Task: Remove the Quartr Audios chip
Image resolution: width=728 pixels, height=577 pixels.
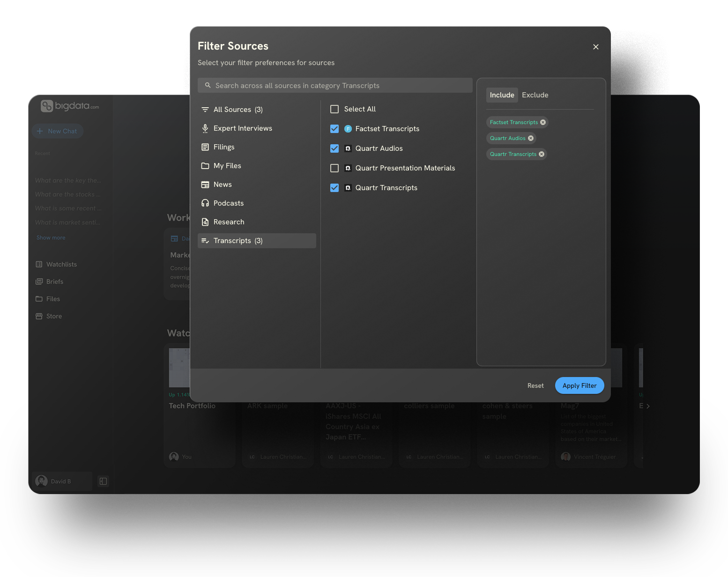Action: coord(531,138)
